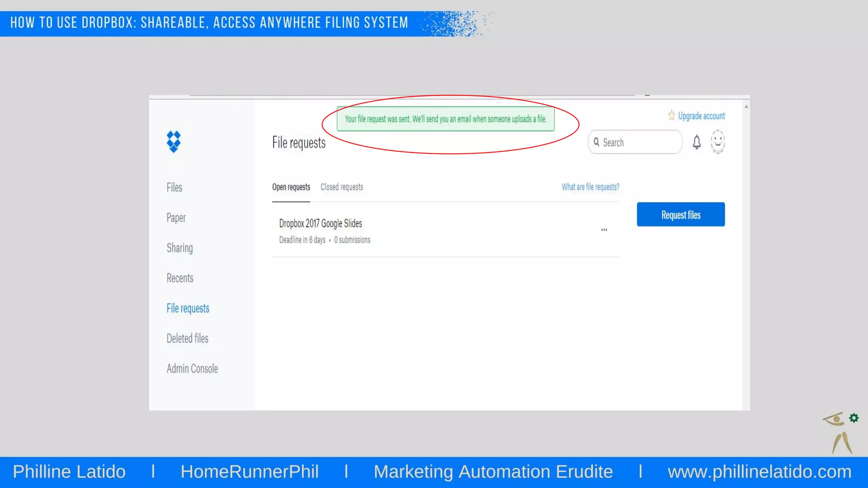Open the Dropbox 2017 Google Slides request
Image resolution: width=868 pixels, height=488 pixels.
pos(320,223)
